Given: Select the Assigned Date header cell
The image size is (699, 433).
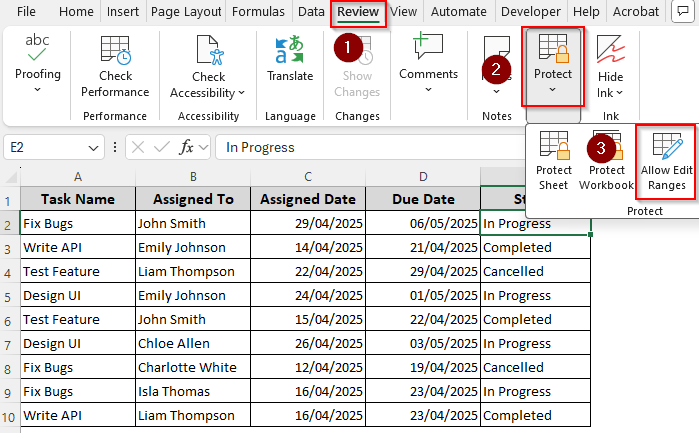Looking at the screenshot, I should point(308,199).
